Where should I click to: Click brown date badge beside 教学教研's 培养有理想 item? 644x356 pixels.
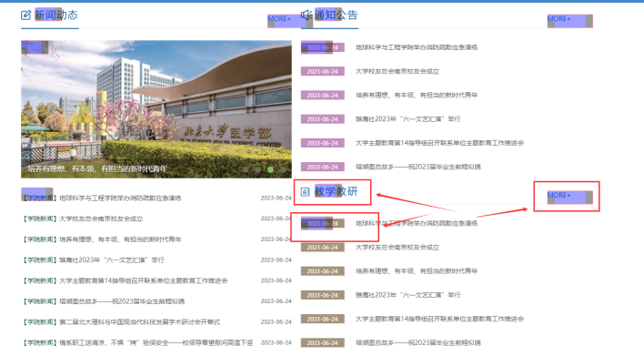click(322, 271)
